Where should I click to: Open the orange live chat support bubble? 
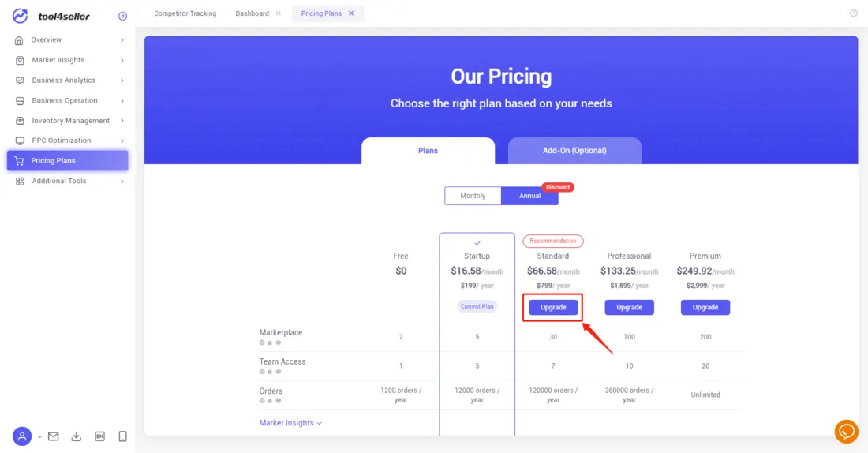click(x=846, y=432)
